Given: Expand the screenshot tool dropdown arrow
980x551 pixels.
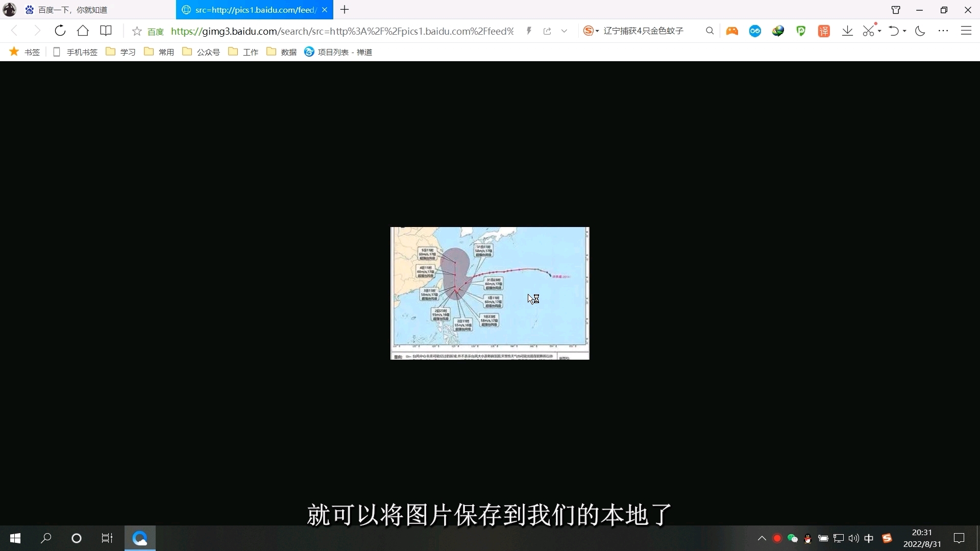Looking at the screenshot, I should click(x=878, y=31).
